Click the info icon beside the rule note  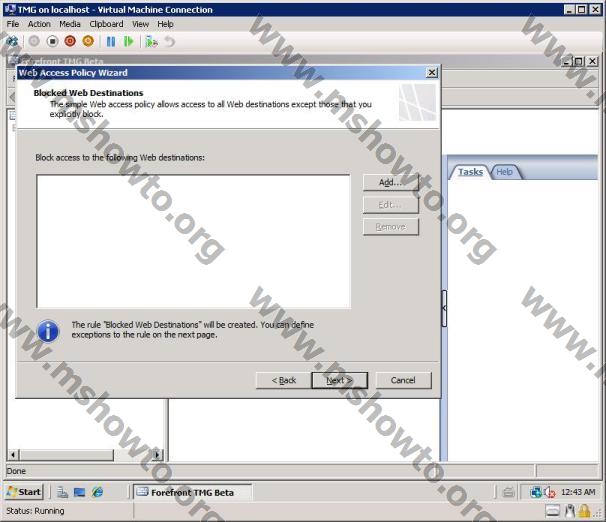point(48,331)
